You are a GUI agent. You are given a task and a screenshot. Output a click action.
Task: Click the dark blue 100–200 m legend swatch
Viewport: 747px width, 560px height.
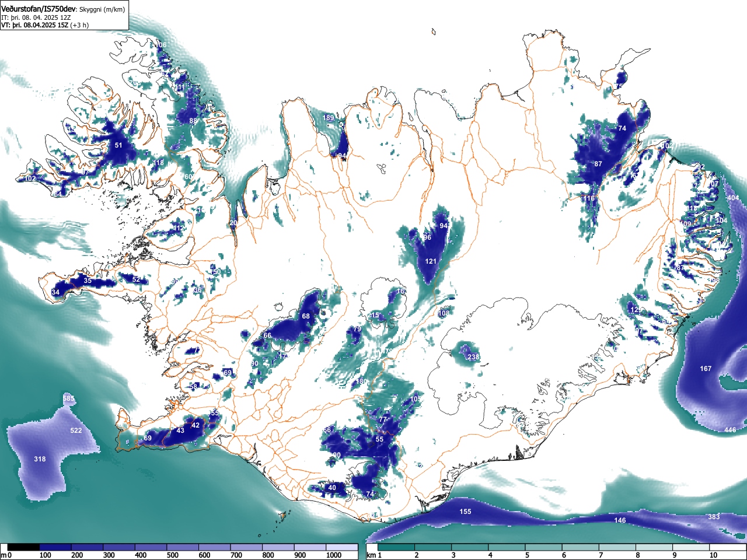tap(55, 547)
